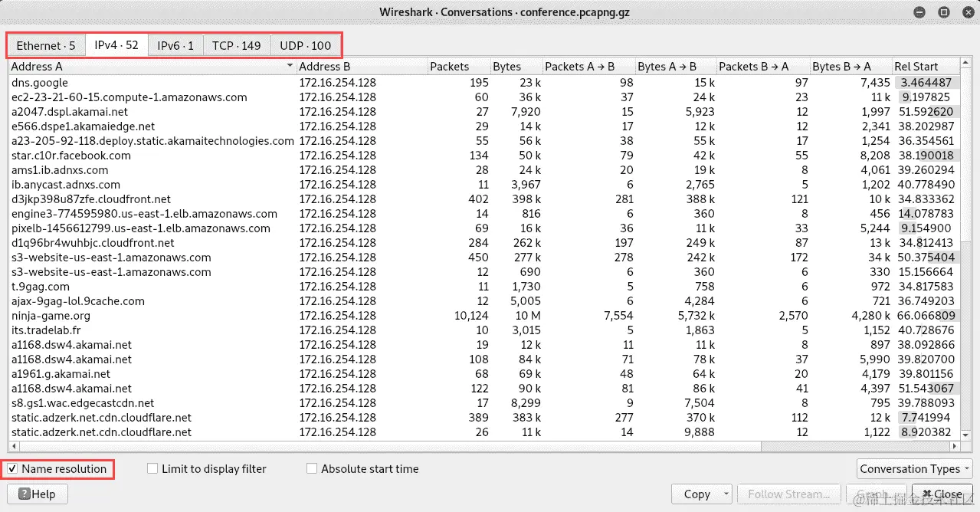The width and height of the screenshot is (980, 512).
Task: Click the Bytes value 10 M
Action: [528, 316]
